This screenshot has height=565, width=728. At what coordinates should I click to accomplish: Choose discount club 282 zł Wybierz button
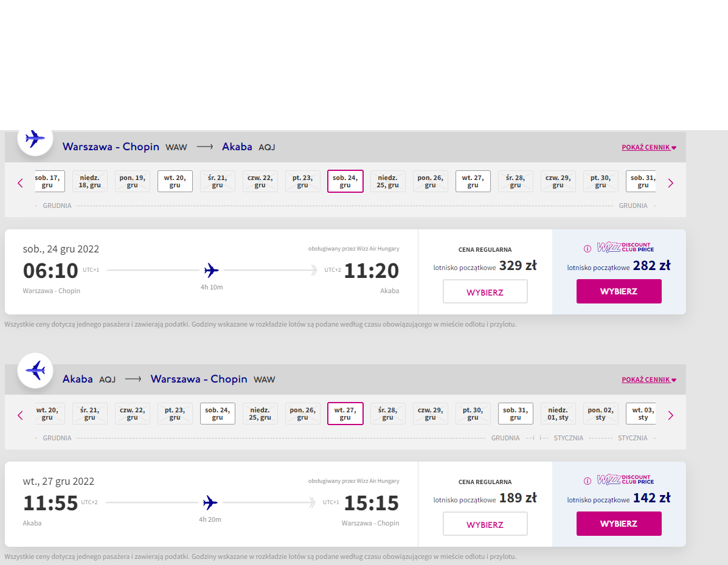(619, 291)
